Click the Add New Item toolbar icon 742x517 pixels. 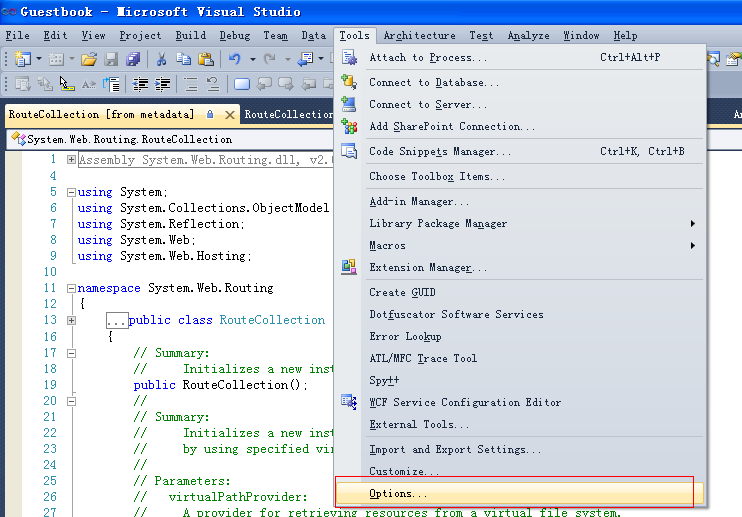pyautogui.click(x=56, y=59)
